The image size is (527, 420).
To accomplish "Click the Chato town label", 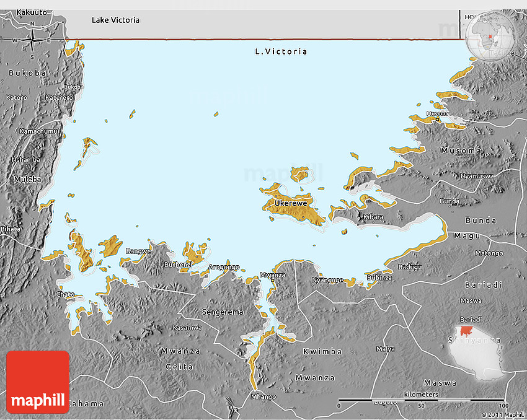I will 65,294.
